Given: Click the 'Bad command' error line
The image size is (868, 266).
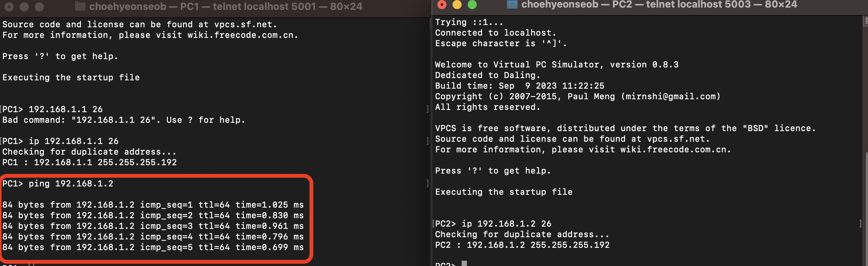Looking at the screenshot, I should 124,120.
